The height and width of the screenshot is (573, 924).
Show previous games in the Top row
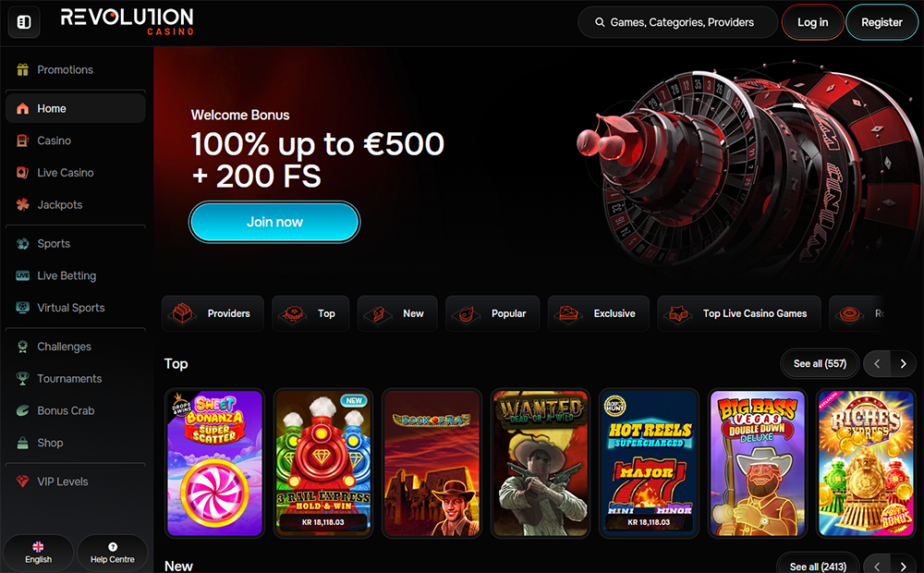coord(877,364)
